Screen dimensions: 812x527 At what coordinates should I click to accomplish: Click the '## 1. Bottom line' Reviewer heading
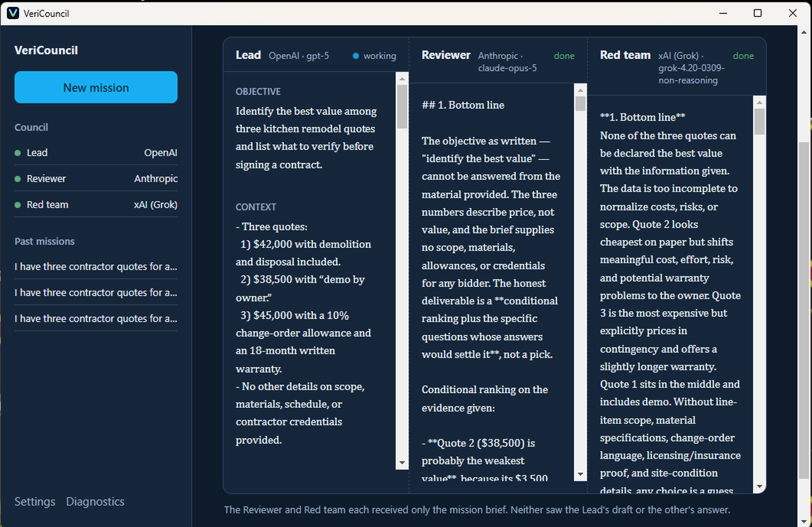(463, 105)
